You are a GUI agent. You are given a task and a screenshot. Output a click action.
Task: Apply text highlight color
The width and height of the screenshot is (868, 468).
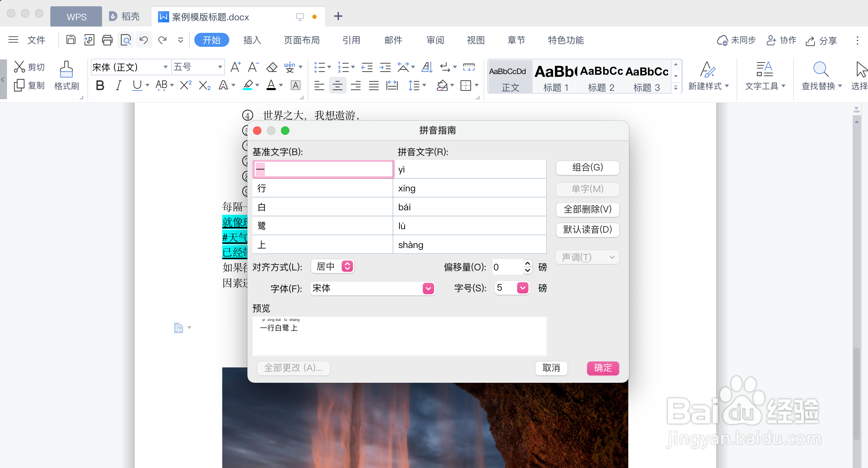tap(248, 85)
